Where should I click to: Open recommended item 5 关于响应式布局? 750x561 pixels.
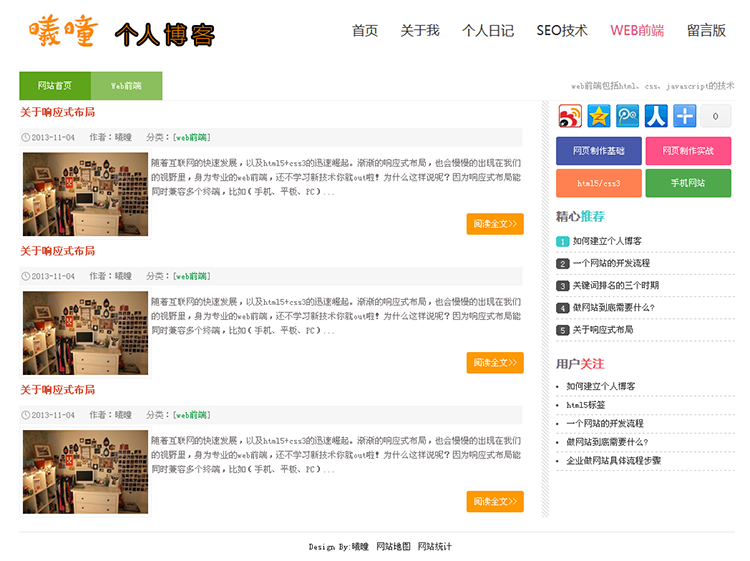pyautogui.click(x=603, y=330)
